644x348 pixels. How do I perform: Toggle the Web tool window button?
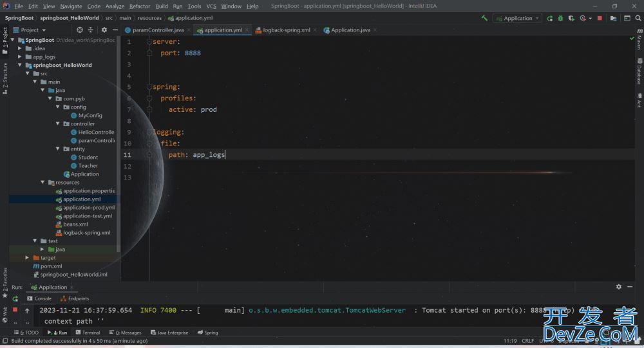click(x=5, y=315)
